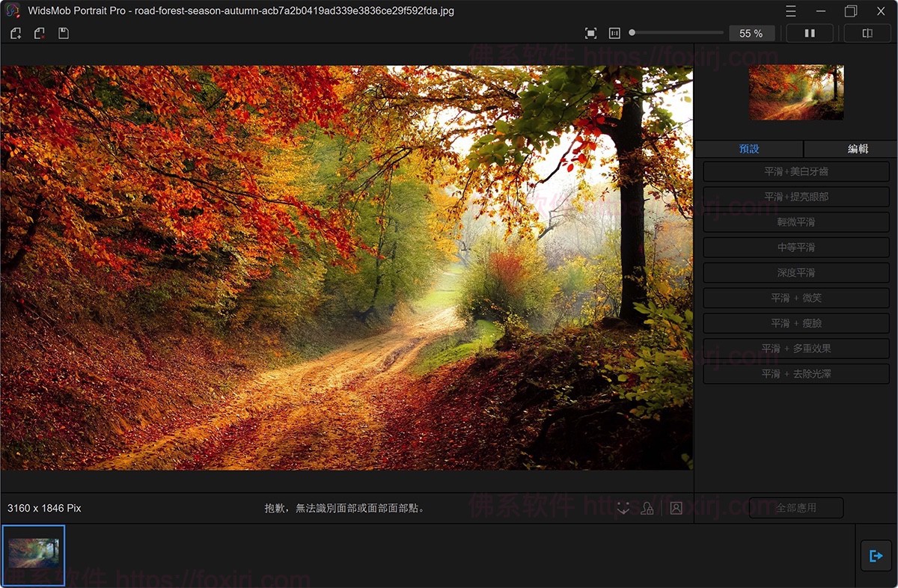This screenshot has width=898, height=588.
Task: Remove the current image
Action: click(x=39, y=34)
